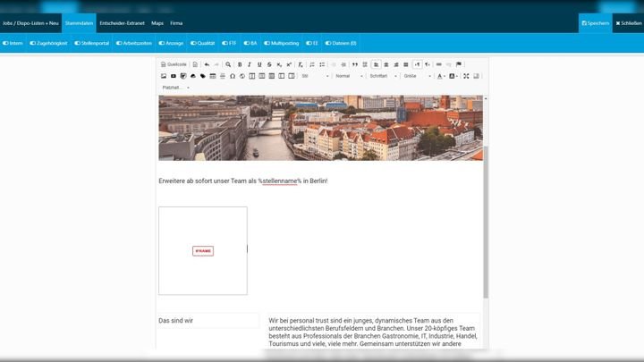Open the text color picker

pos(441,76)
